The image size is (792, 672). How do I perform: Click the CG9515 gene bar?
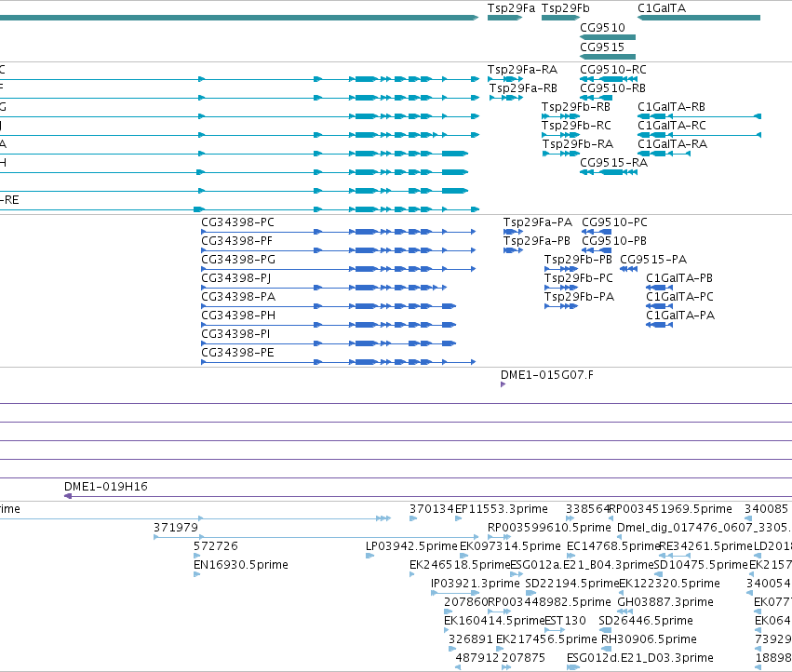(608, 56)
